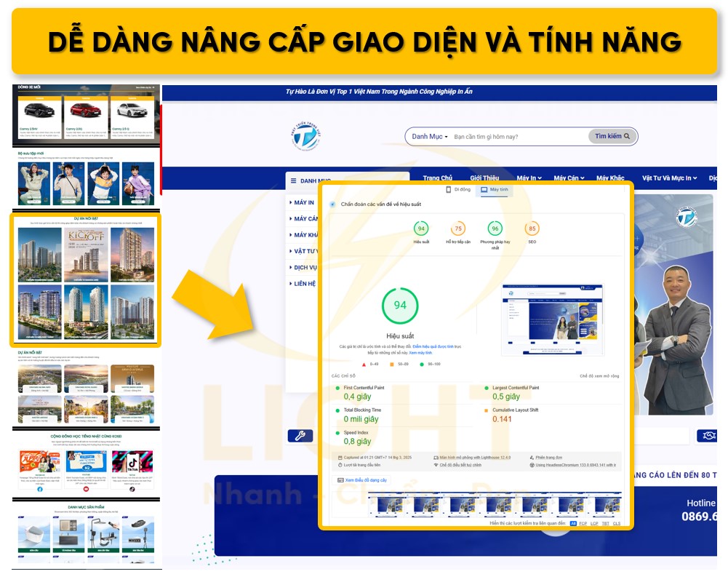The width and height of the screenshot is (728, 577).
Task: Click the device icon beside Màn hình mô phỏng
Action: (436, 458)
